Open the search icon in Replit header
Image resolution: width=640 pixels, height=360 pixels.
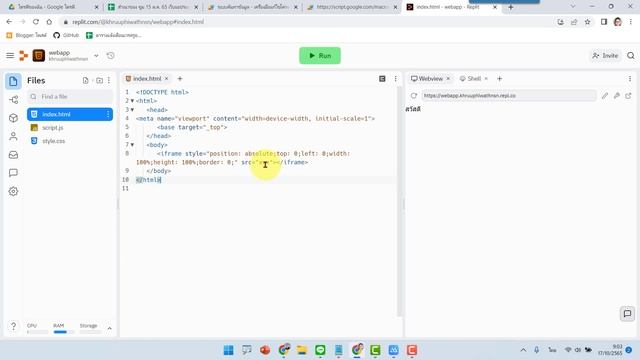[631, 56]
